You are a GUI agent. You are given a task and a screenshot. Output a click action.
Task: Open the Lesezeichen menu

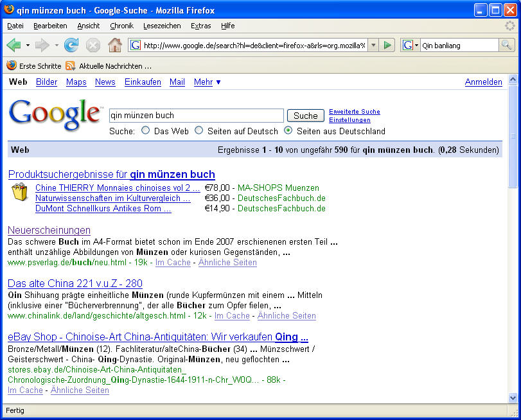[162, 26]
